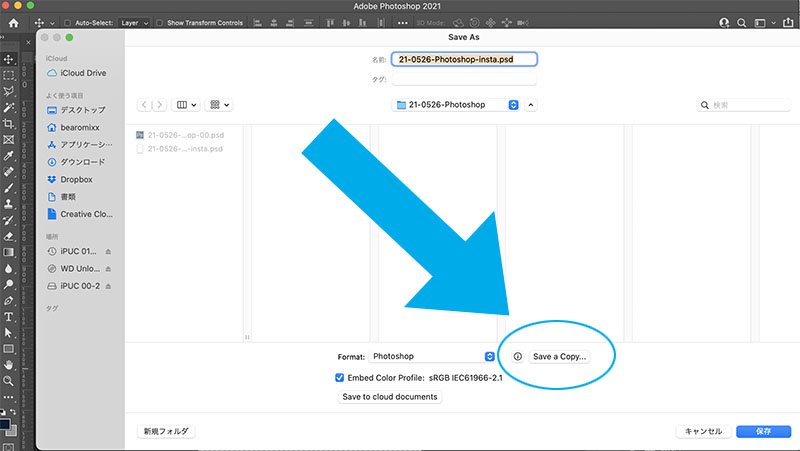Click the foreground color swatch
The height and width of the screenshot is (451, 800).
(4, 424)
